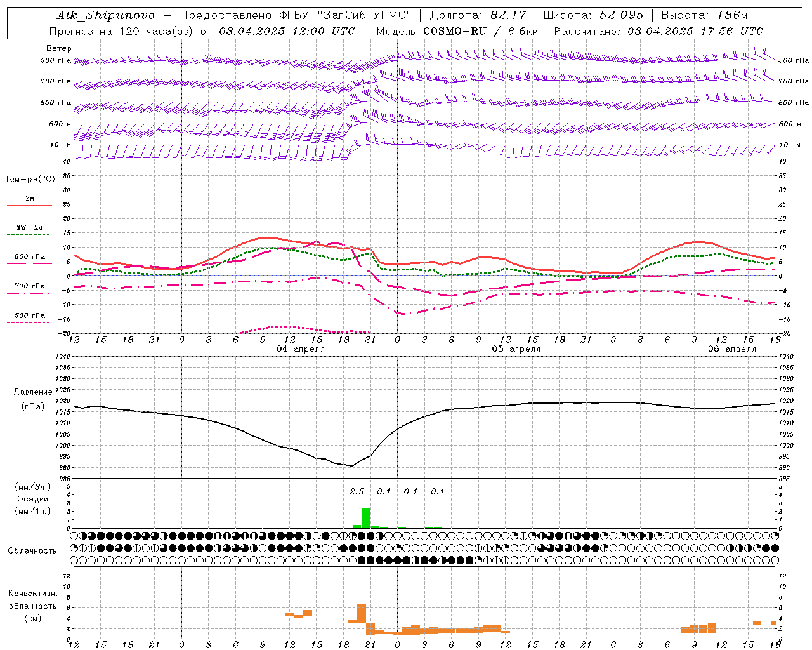This screenshot has height=650, width=812.
Task: Click 'Рассчитано: 03.04.2025 17:56 UTC' text
Action: (658, 31)
